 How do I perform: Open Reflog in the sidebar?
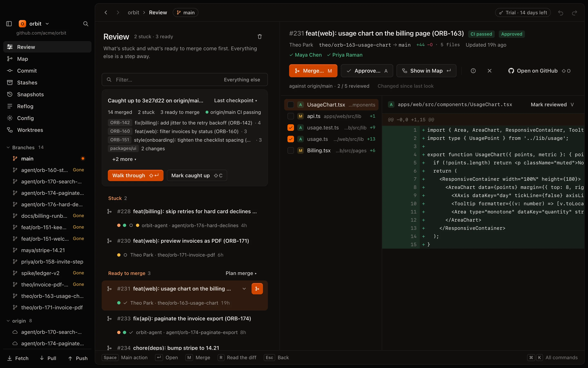(x=47, y=106)
